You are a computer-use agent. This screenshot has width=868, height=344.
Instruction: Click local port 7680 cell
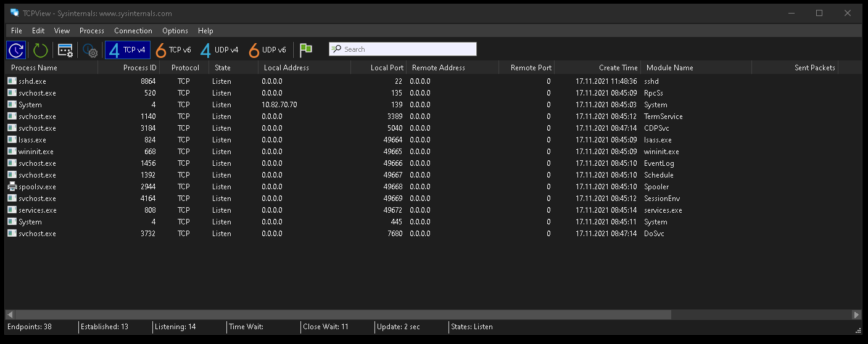395,234
